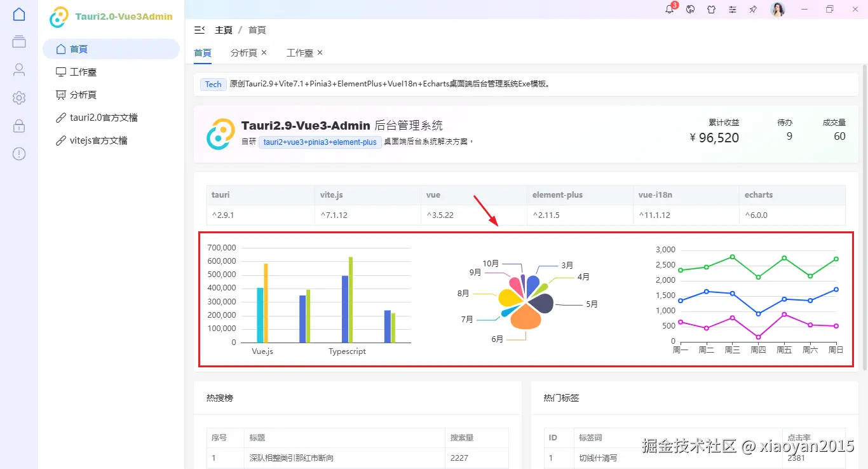The width and height of the screenshot is (868, 469).
Task: Switch to the 工作臺 tab
Action: click(x=299, y=53)
